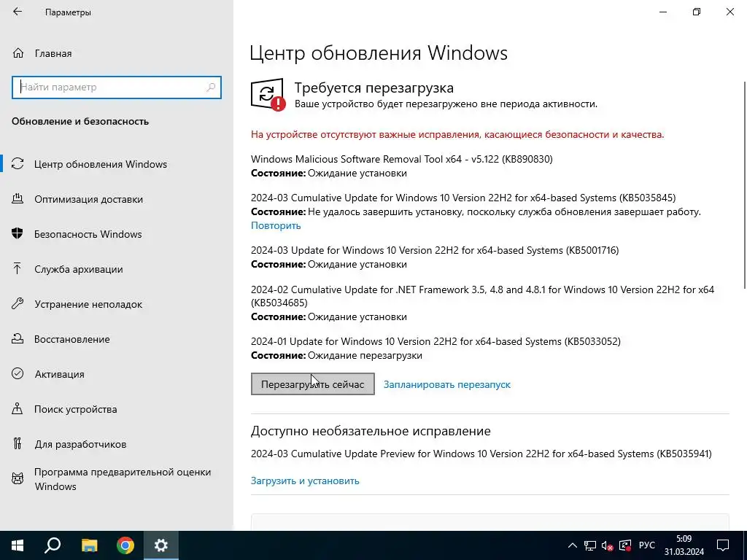
Task: Click the KB5001716 update entry
Action: [x=435, y=250]
